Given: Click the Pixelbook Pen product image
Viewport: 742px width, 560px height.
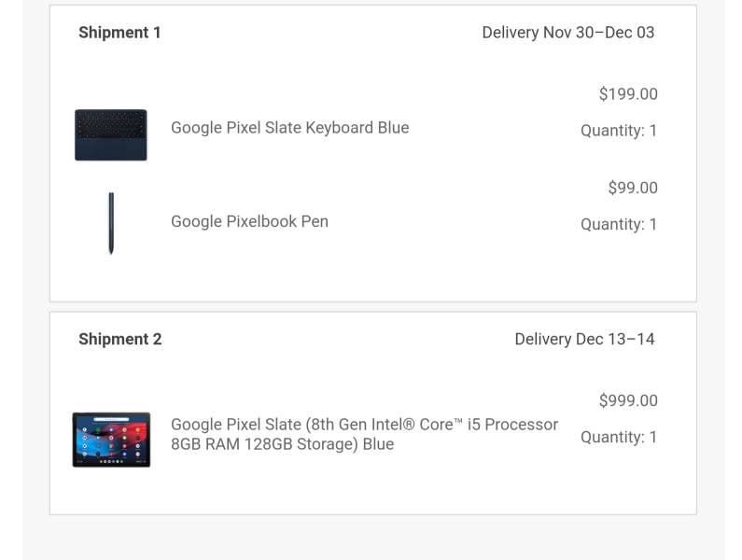Looking at the screenshot, I should point(111,223).
